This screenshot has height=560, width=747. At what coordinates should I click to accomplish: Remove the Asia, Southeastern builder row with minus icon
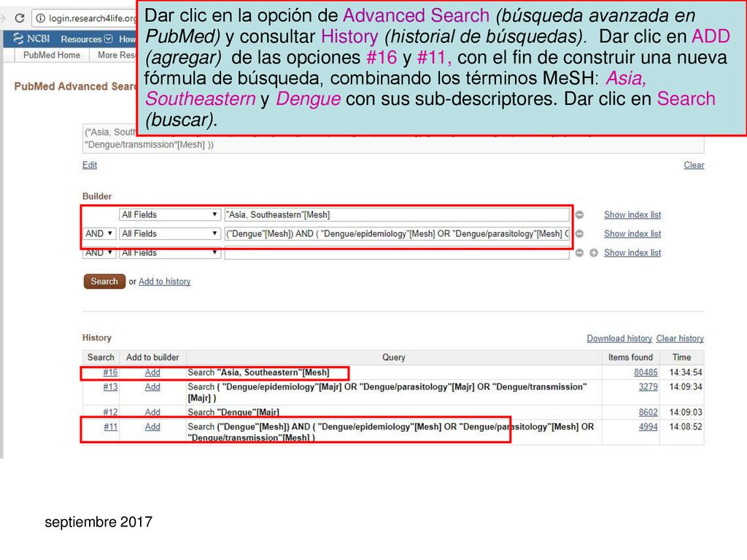click(579, 215)
